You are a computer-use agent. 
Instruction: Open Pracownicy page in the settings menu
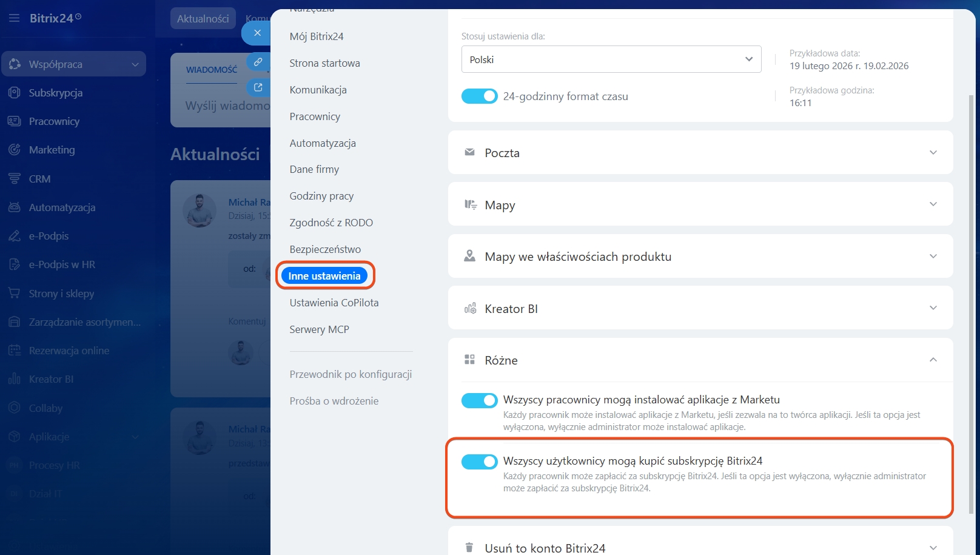pos(315,116)
